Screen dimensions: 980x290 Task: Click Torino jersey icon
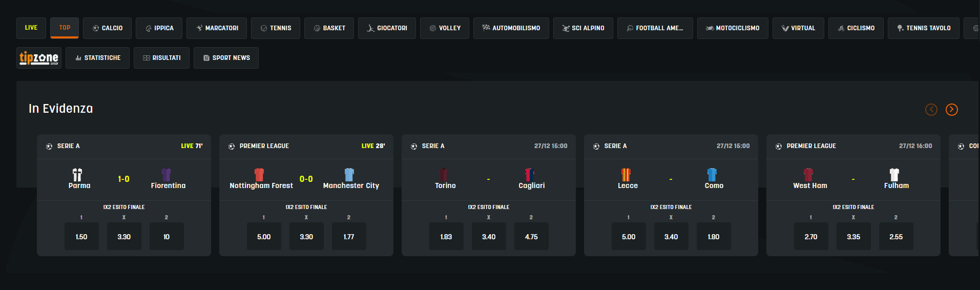pos(444,175)
